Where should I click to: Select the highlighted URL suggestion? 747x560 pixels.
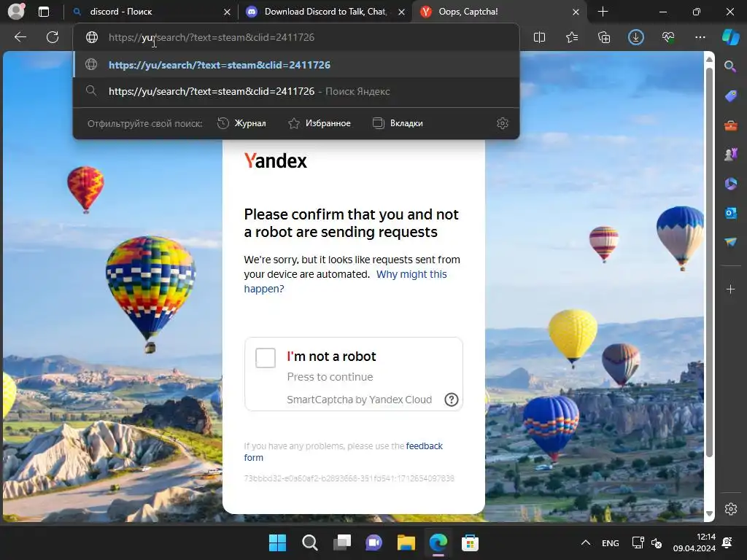point(296,65)
